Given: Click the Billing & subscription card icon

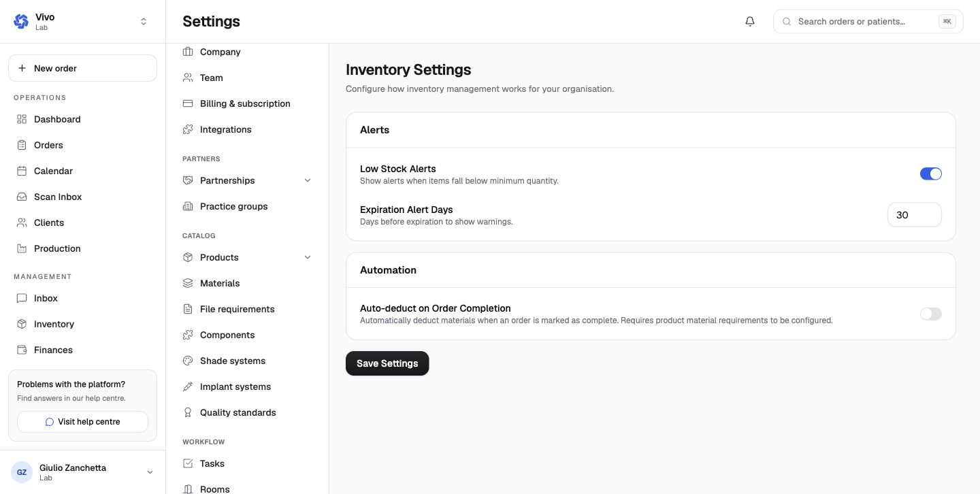Looking at the screenshot, I should click(x=188, y=103).
